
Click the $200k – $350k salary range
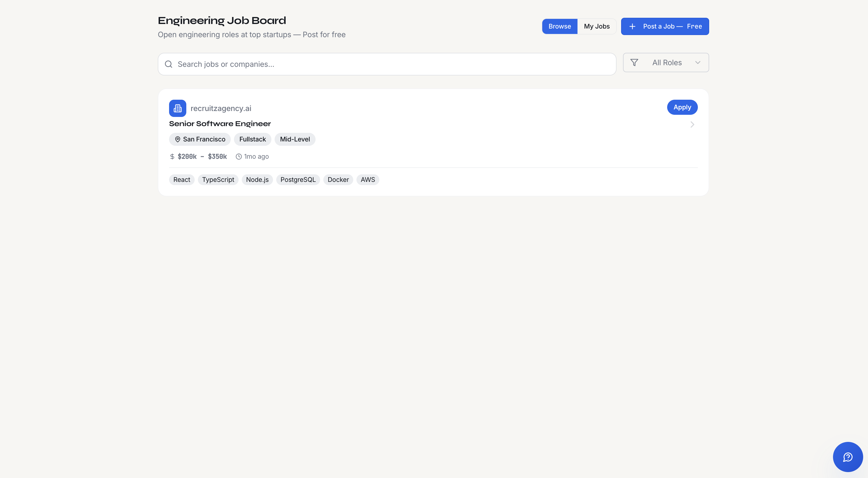[x=202, y=157]
